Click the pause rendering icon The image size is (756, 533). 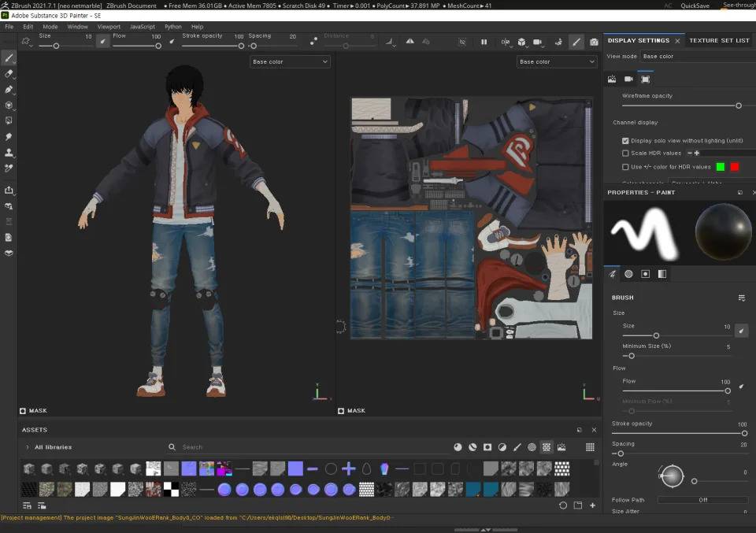click(x=484, y=42)
